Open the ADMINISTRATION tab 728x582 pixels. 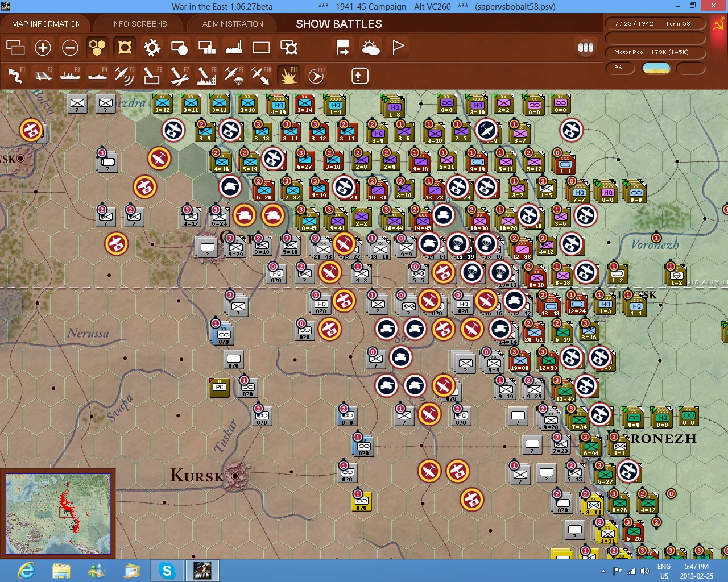click(233, 24)
